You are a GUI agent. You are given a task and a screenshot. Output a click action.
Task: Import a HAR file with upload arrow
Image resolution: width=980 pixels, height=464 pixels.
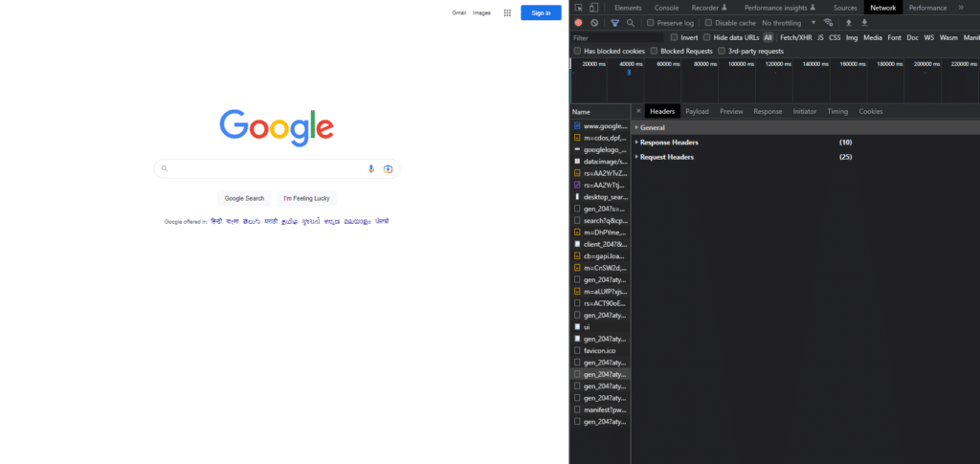pyautogui.click(x=849, y=22)
